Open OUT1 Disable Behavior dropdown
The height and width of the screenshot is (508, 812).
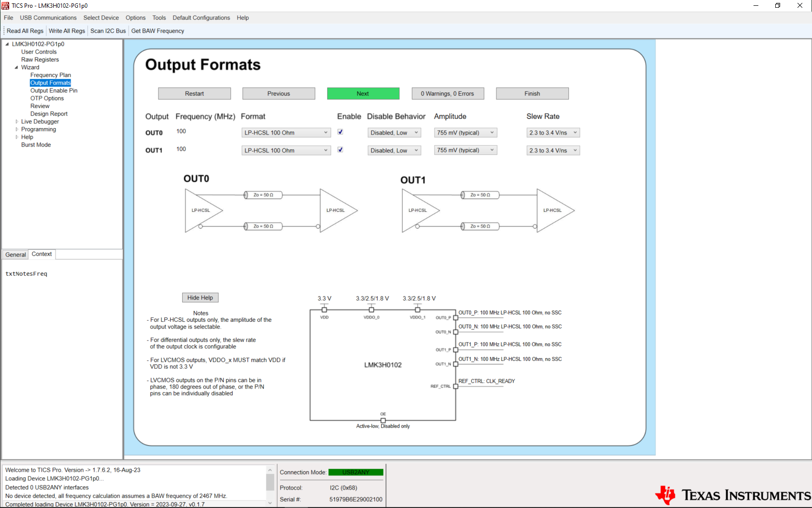coord(394,150)
